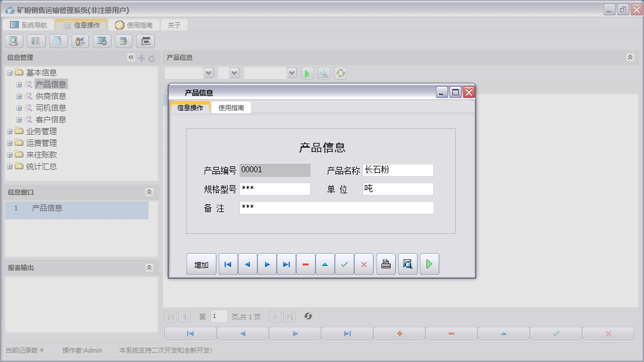Jump to first record in 产品信息 dialog
Screen dimensions: 644x362
(x=228, y=264)
